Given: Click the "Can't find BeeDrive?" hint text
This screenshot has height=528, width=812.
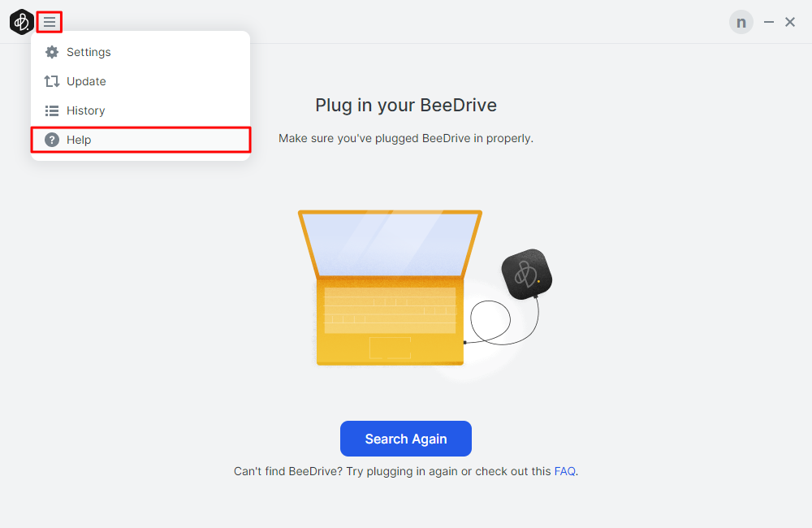Looking at the screenshot, I should point(390,471).
